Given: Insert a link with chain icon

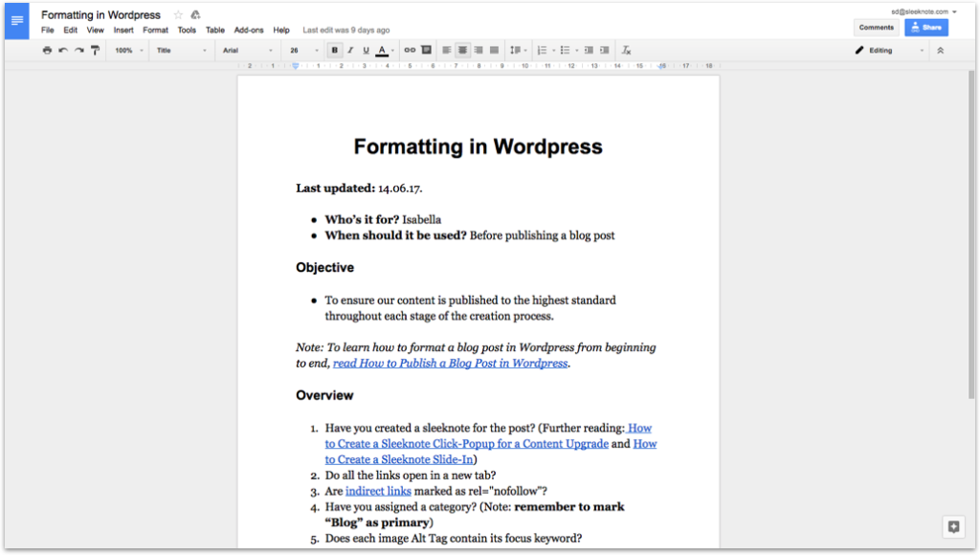Looking at the screenshot, I should [x=410, y=50].
